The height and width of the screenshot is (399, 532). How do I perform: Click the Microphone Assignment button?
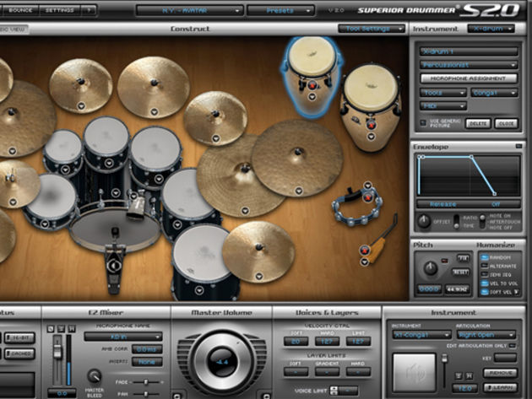pyautogui.click(x=469, y=78)
